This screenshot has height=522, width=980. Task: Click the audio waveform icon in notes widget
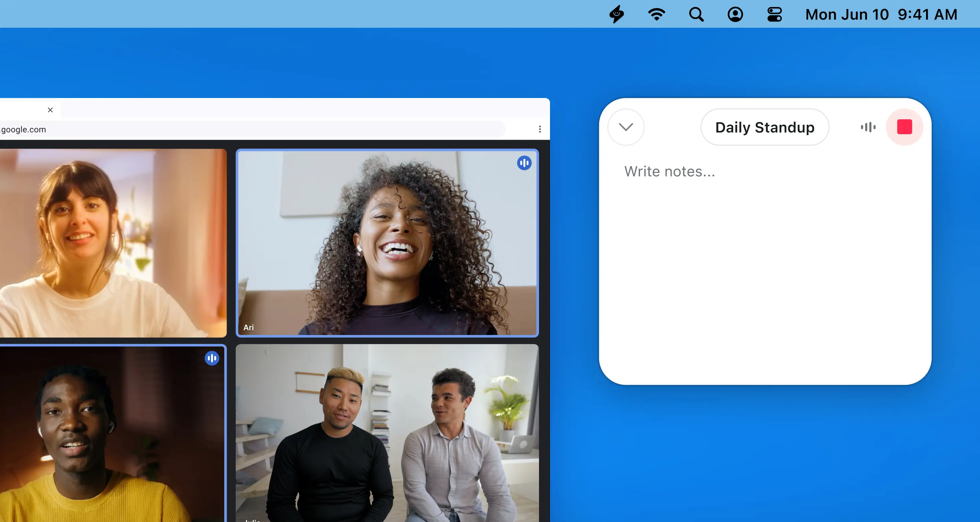pos(868,127)
